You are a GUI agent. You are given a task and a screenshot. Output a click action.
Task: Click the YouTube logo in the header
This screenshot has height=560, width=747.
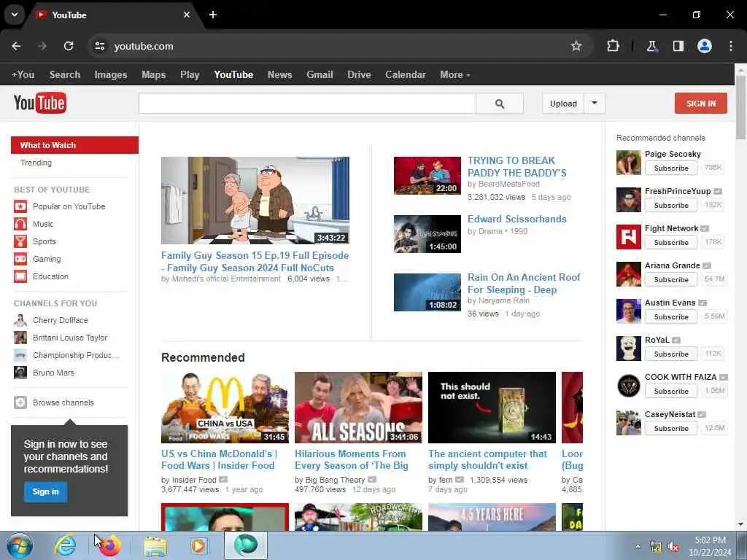[x=40, y=103]
